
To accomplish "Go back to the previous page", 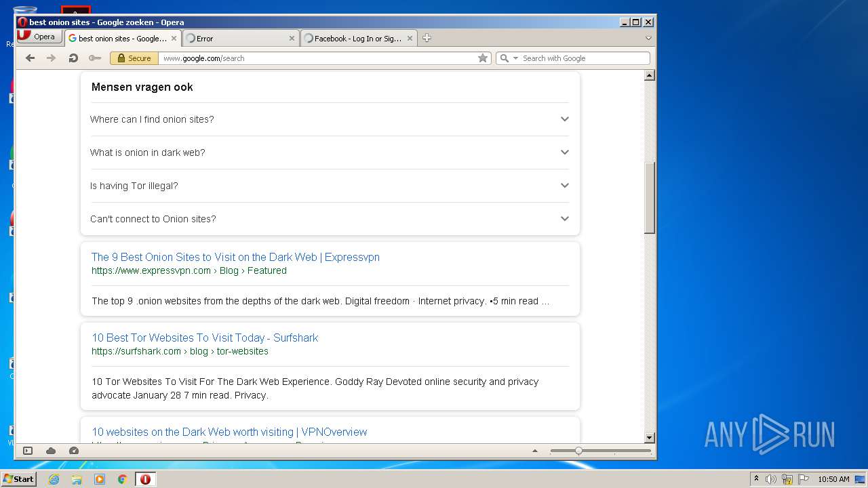I will coord(30,58).
